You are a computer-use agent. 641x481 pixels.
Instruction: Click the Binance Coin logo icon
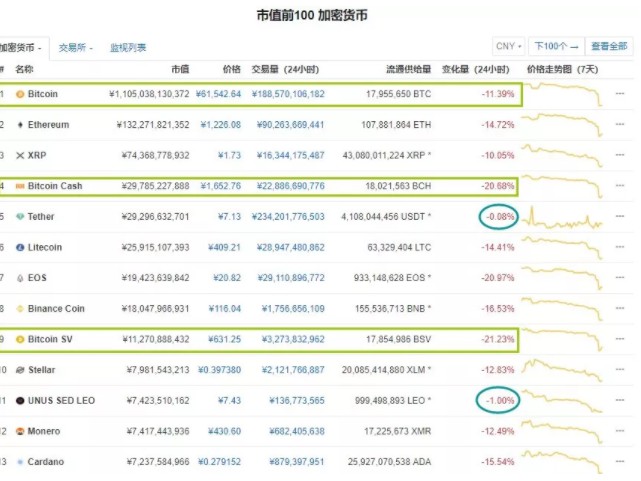click(20, 309)
